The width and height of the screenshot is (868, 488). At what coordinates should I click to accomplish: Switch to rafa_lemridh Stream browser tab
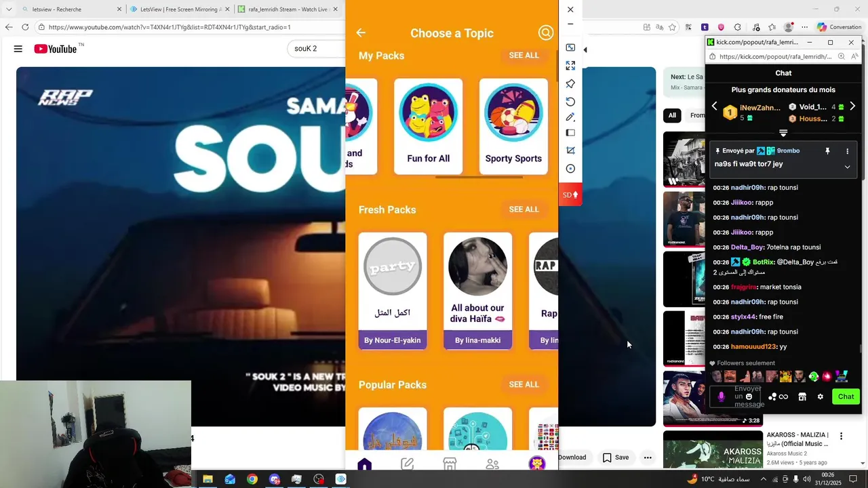(x=288, y=9)
